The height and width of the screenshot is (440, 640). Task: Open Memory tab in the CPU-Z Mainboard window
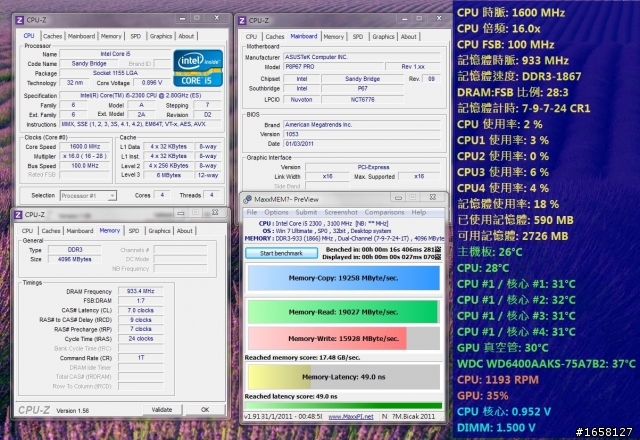pos(333,37)
